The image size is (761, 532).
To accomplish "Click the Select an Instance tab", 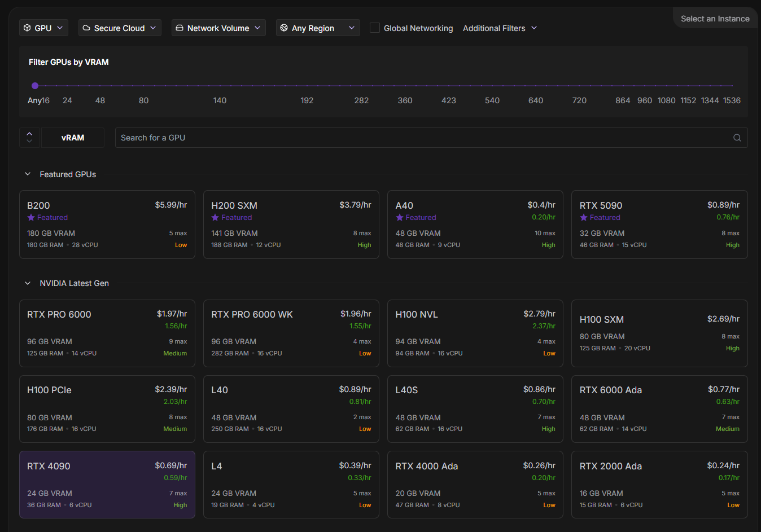I will click(715, 19).
